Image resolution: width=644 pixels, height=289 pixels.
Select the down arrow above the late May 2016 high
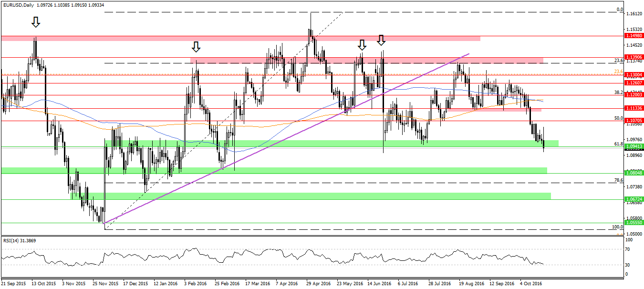(x=362, y=45)
